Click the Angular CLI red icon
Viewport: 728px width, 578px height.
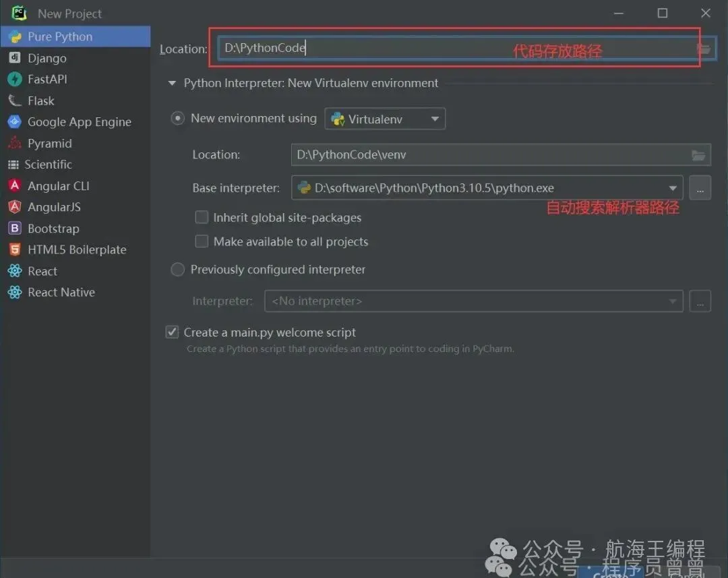point(15,185)
